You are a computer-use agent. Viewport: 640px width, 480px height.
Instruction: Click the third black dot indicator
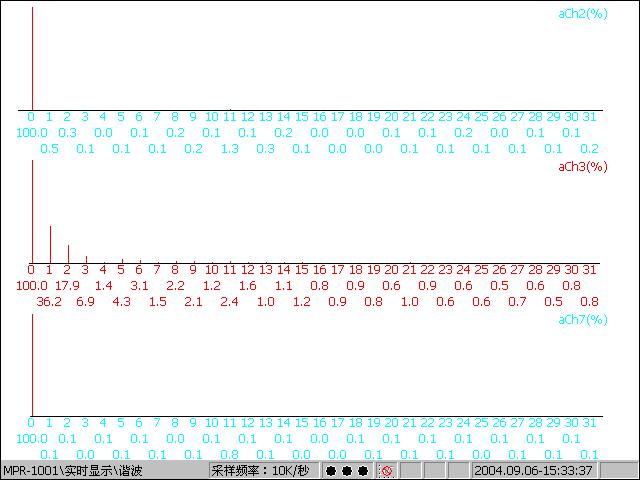point(362,470)
